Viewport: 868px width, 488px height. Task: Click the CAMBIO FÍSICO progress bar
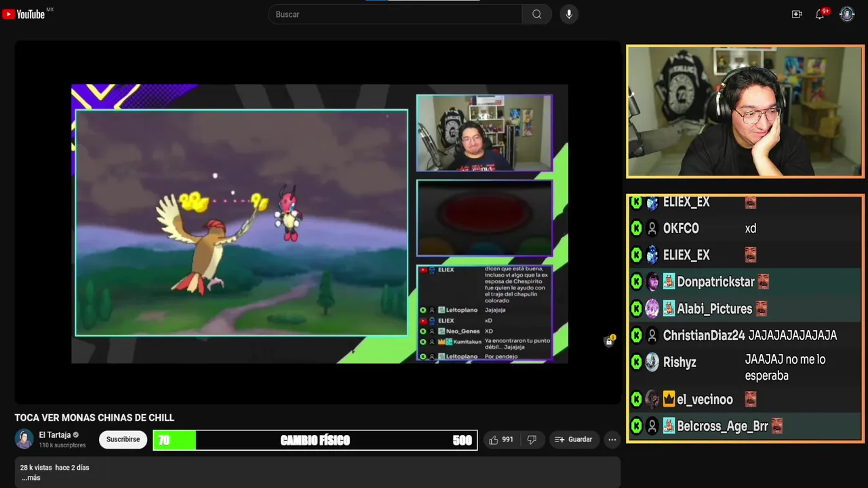[315, 440]
